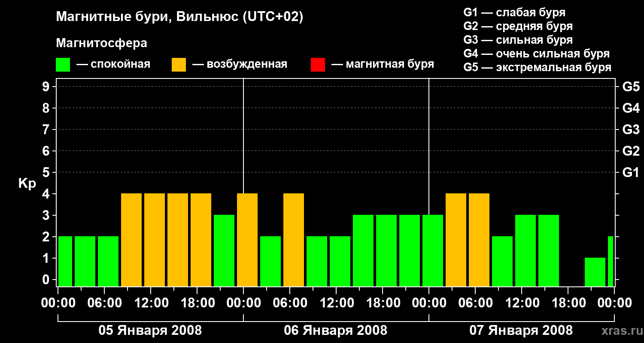Click the orange bar at 06:00 on 07 Января
The height and width of the screenshot is (343, 644).
pos(479,240)
